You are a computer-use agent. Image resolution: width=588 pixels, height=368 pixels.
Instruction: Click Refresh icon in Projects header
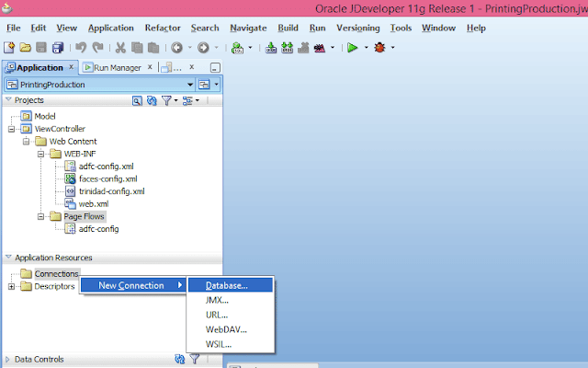(152, 100)
